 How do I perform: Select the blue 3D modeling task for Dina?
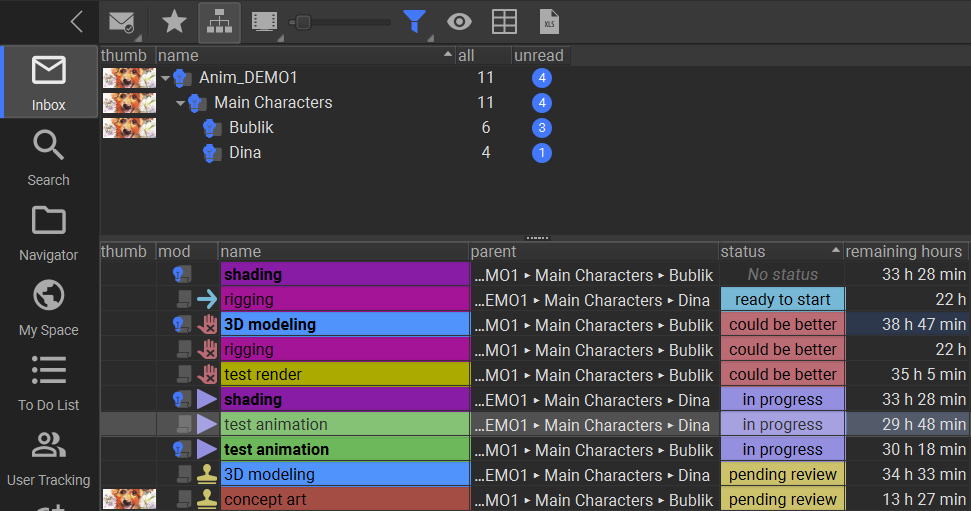point(345,474)
